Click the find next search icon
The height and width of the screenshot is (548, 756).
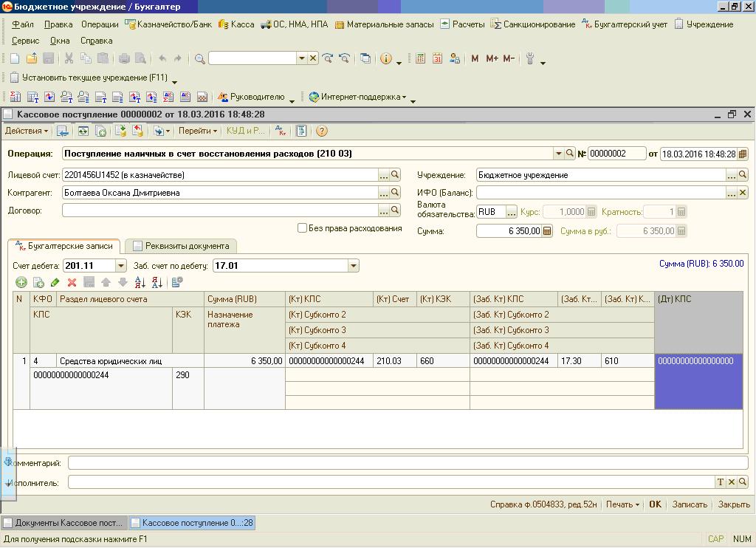[327, 58]
